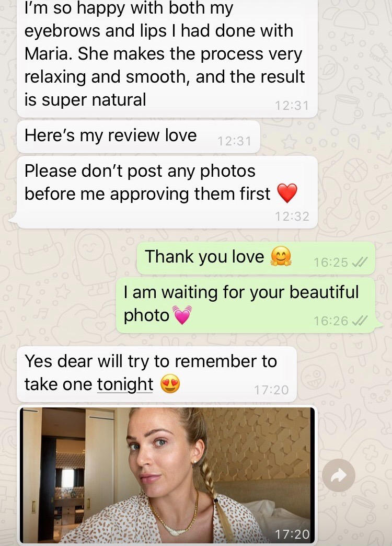
Task: Select the 'Here's my review love' message
Action: [x=139, y=136]
